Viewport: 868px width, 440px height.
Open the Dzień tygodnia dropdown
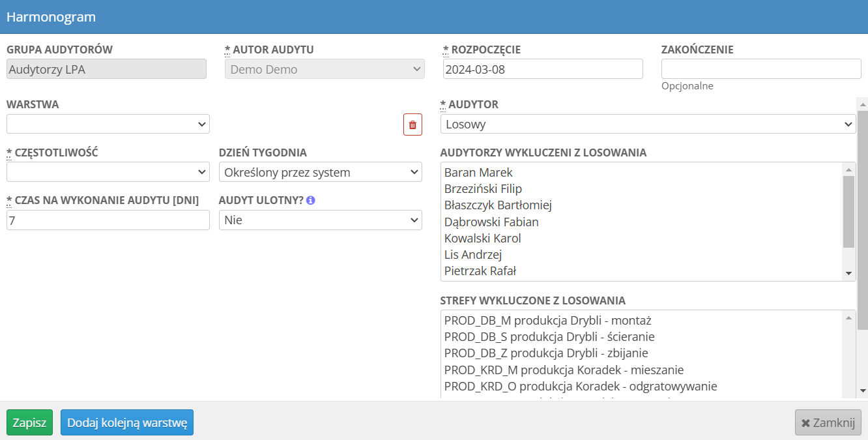coord(320,172)
